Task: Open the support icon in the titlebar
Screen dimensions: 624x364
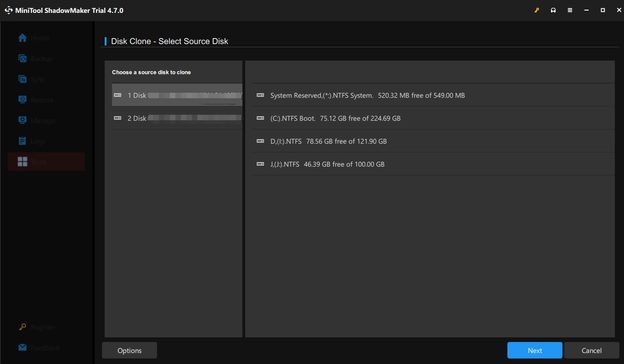Action: pos(553,10)
